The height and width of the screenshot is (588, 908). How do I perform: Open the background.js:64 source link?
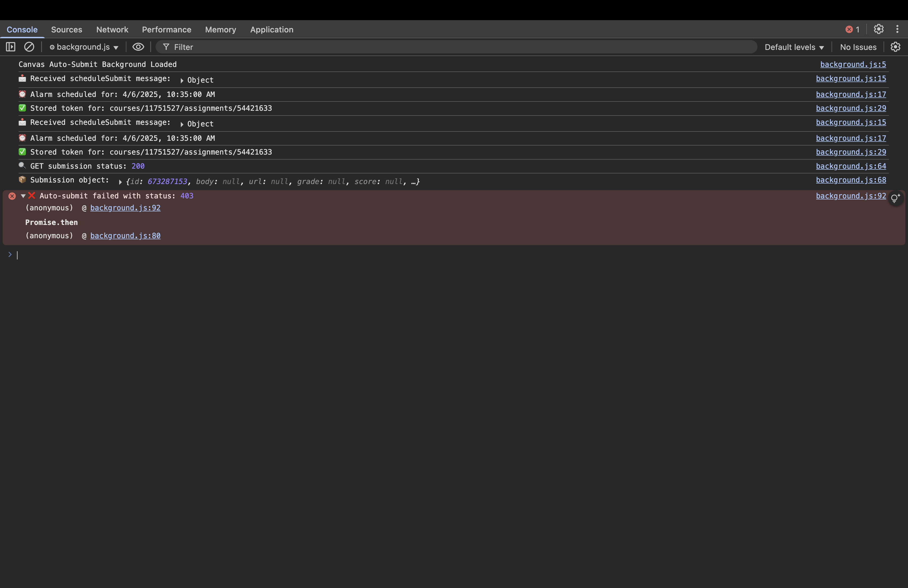tap(851, 166)
